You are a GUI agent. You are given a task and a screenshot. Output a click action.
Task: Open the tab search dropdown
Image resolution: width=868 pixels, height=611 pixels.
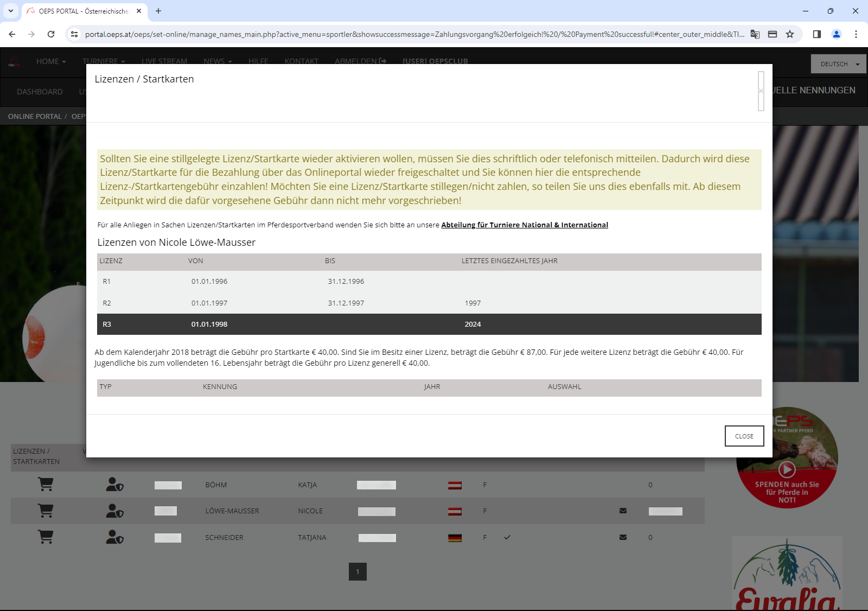coord(10,11)
